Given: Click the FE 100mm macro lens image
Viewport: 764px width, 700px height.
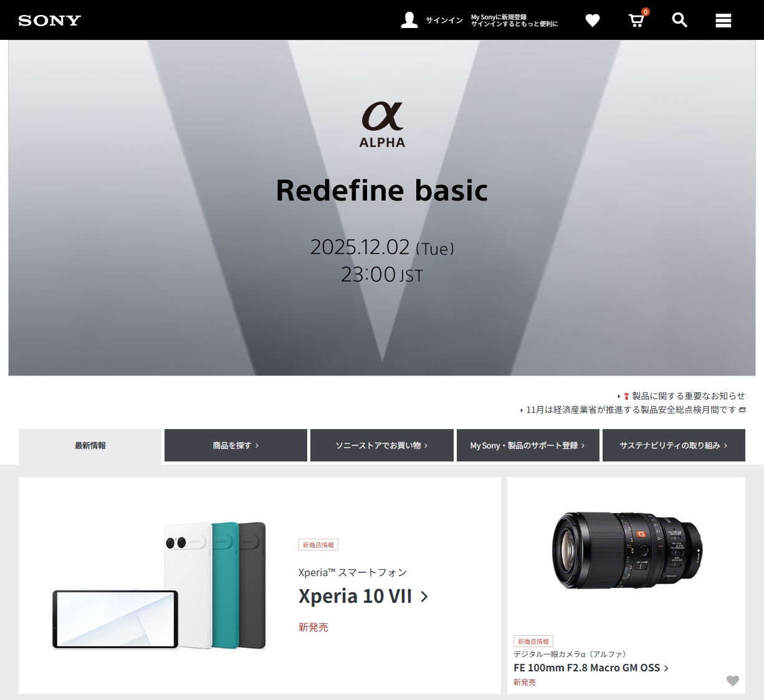Looking at the screenshot, I should pyautogui.click(x=626, y=551).
